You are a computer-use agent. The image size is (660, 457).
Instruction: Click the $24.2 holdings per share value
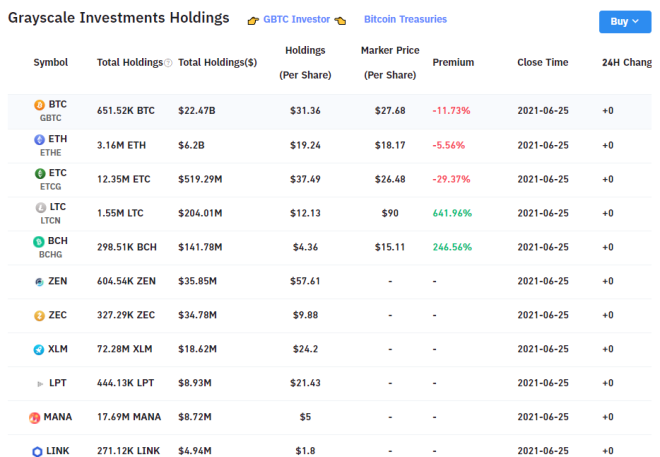[305, 349]
